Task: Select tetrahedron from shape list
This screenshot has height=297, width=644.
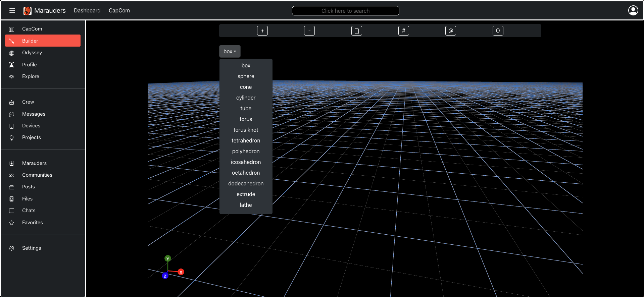Action: coord(246,141)
